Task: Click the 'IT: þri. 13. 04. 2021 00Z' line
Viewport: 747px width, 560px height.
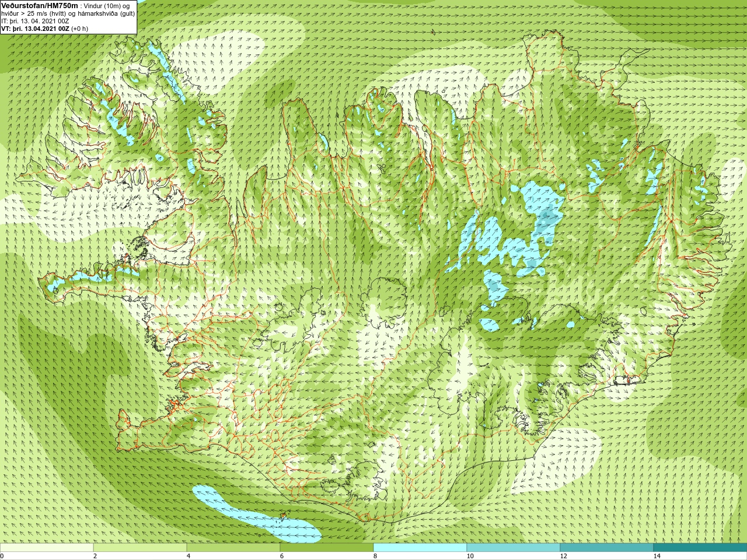Action: (x=35, y=21)
